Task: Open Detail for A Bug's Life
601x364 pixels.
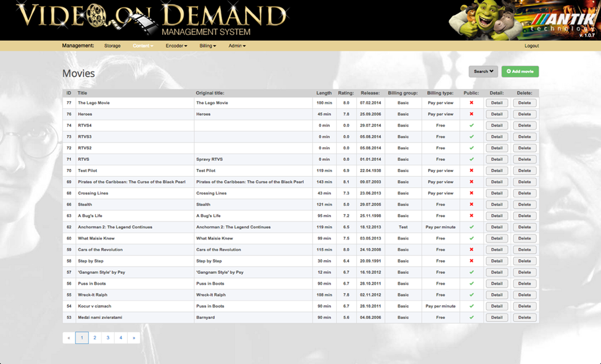Action: pos(497,216)
